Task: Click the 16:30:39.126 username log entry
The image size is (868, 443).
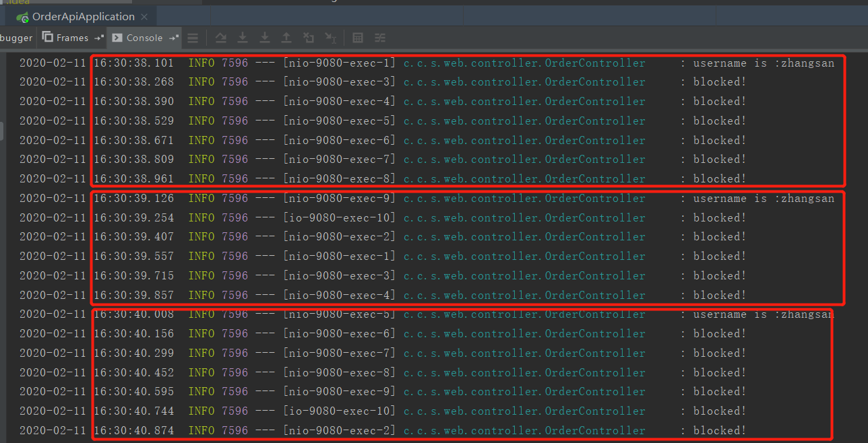Action: (x=763, y=199)
